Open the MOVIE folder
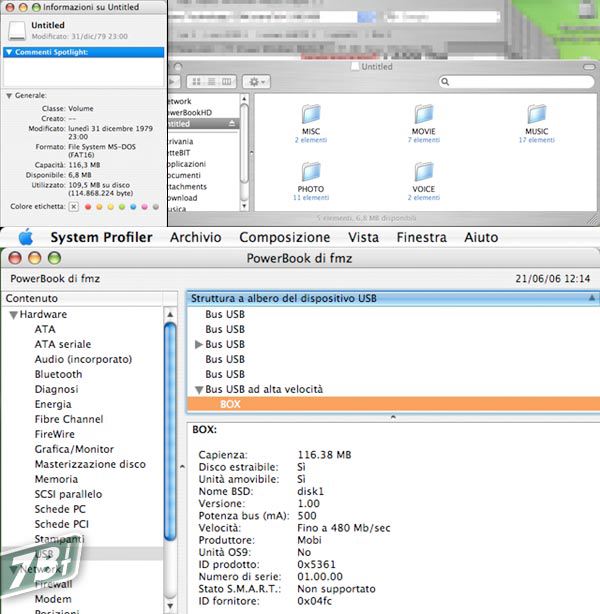 click(423, 115)
